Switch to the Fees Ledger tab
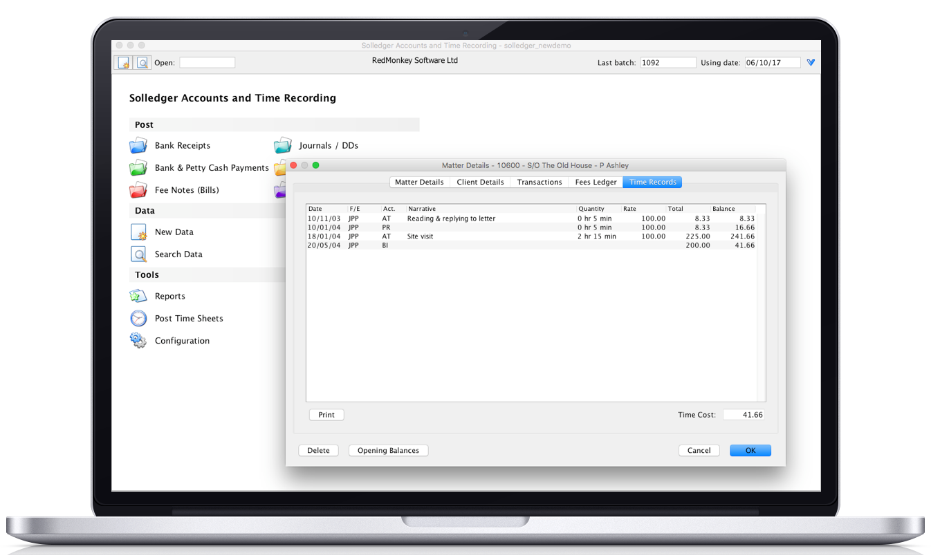The height and width of the screenshot is (560, 931). (x=596, y=183)
